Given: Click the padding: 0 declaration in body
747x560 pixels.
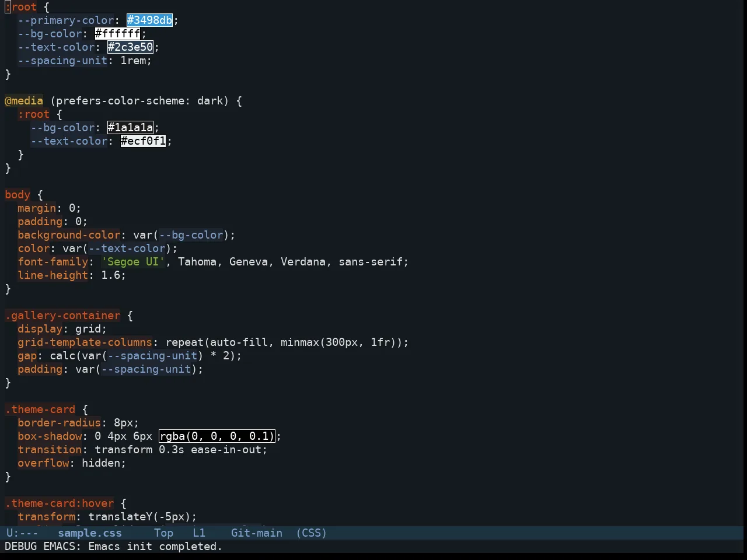Looking at the screenshot, I should pyautogui.click(x=53, y=222).
